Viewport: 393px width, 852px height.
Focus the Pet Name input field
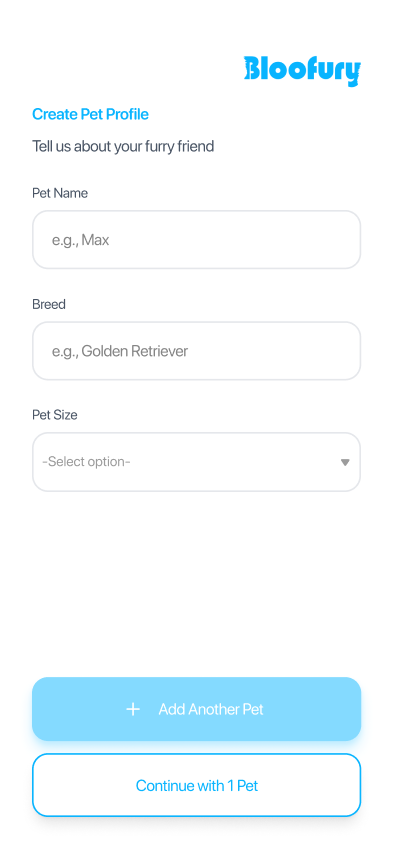[x=196, y=240]
